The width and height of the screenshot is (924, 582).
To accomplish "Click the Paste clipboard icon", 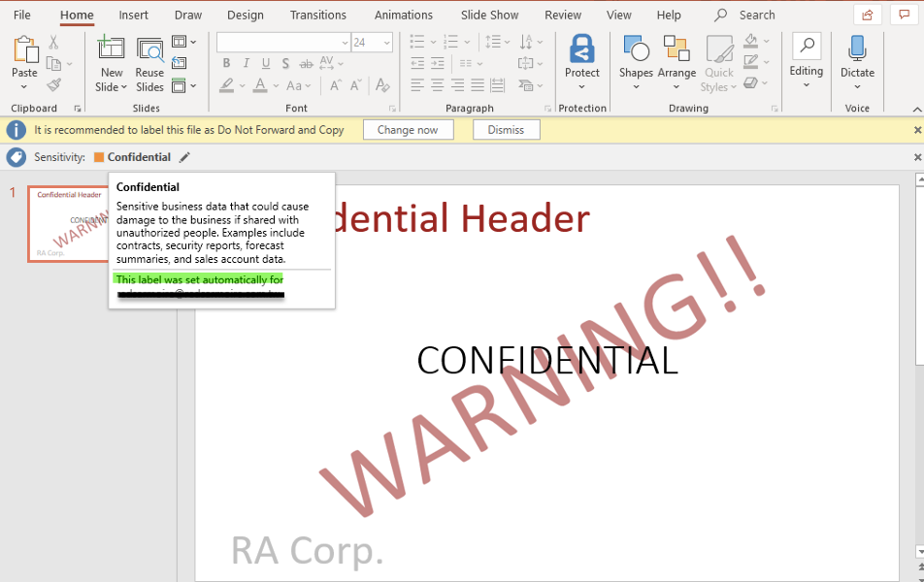I will pyautogui.click(x=25, y=48).
